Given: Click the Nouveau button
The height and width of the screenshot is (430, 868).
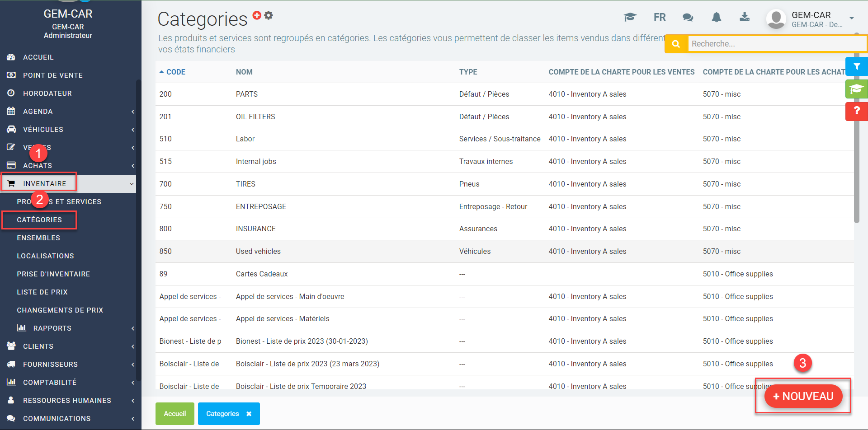Looking at the screenshot, I should [x=803, y=396].
